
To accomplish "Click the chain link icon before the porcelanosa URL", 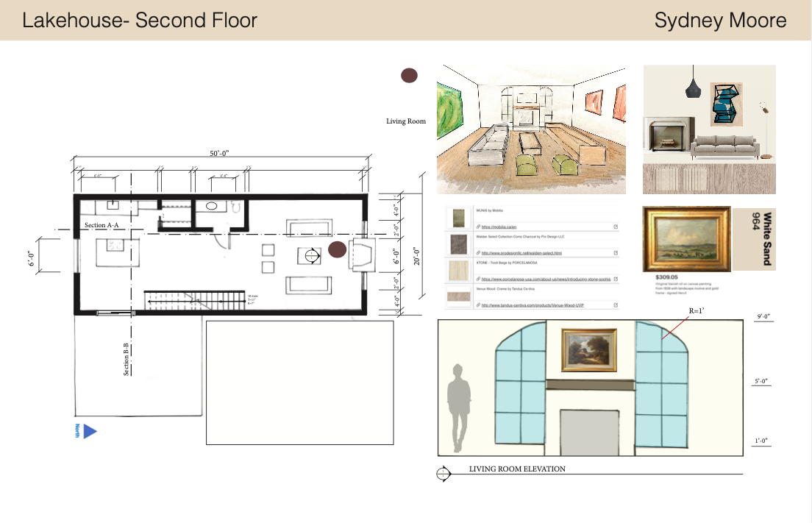I will (478, 279).
